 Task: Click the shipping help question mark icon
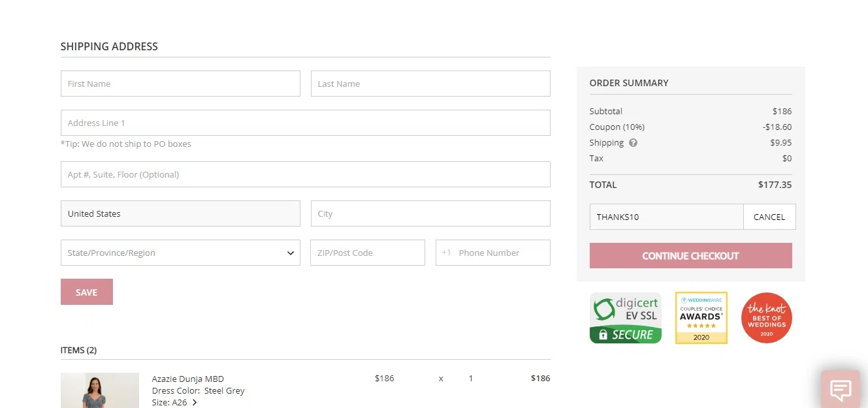pyautogui.click(x=633, y=143)
